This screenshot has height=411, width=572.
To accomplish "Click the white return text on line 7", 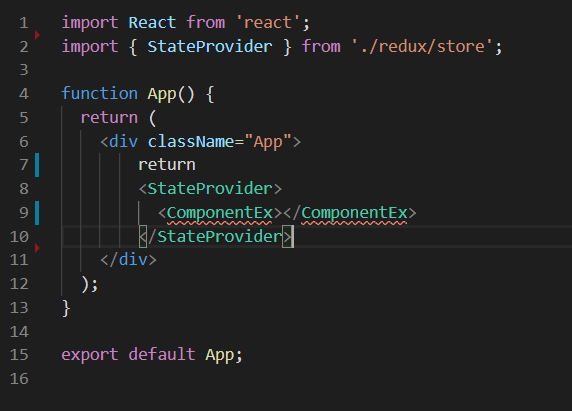I will (167, 165).
